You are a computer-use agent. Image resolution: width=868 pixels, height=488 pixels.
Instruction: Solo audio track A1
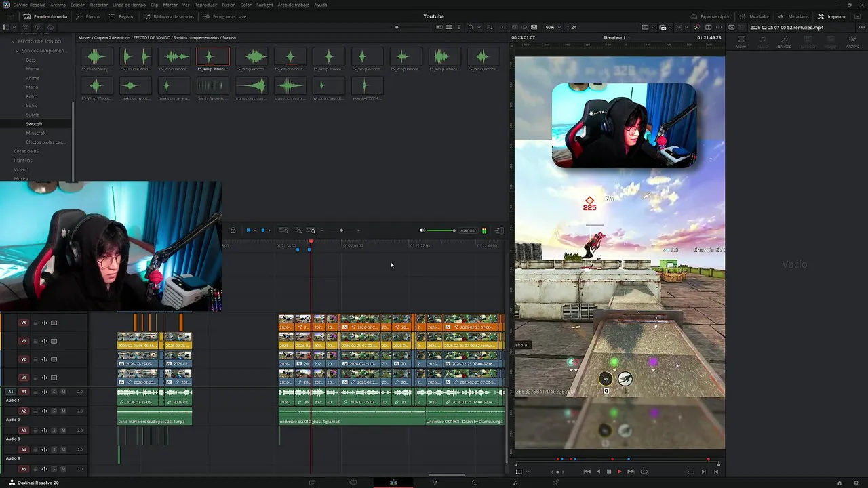(x=54, y=392)
